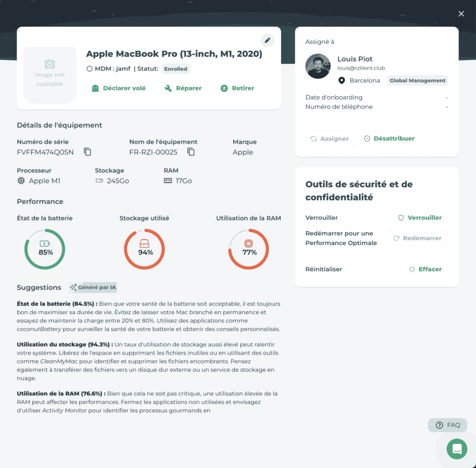Click the Généré par IA badge
Screen dimensions: 476x468
(93, 287)
